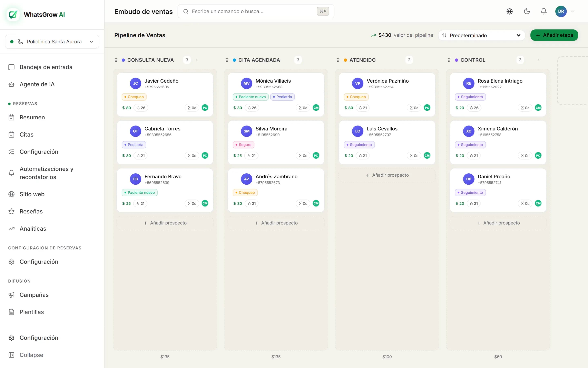Click the bottom Configuración gear icon
The height and width of the screenshot is (368, 588).
tap(11, 338)
